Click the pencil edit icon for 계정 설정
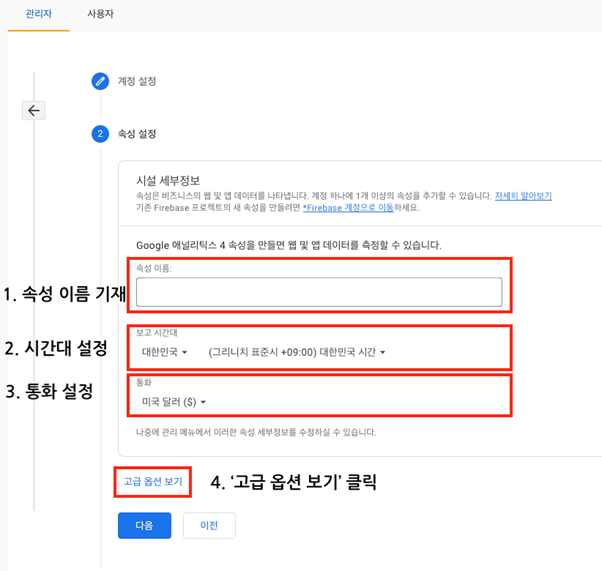The width and height of the screenshot is (602, 571). point(100,81)
